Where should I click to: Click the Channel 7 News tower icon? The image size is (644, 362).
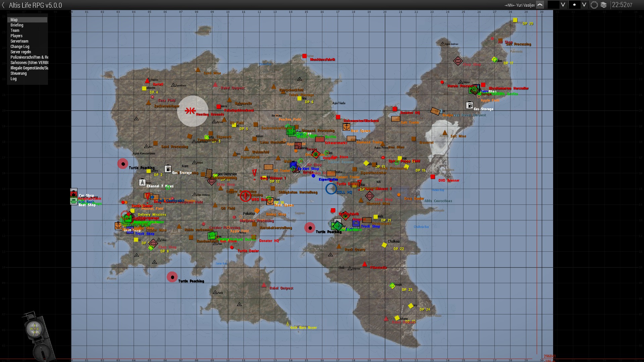tap(142, 183)
